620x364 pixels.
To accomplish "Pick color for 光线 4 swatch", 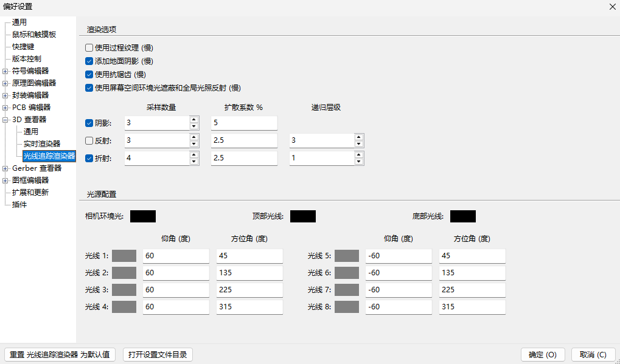I will point(124,307).
